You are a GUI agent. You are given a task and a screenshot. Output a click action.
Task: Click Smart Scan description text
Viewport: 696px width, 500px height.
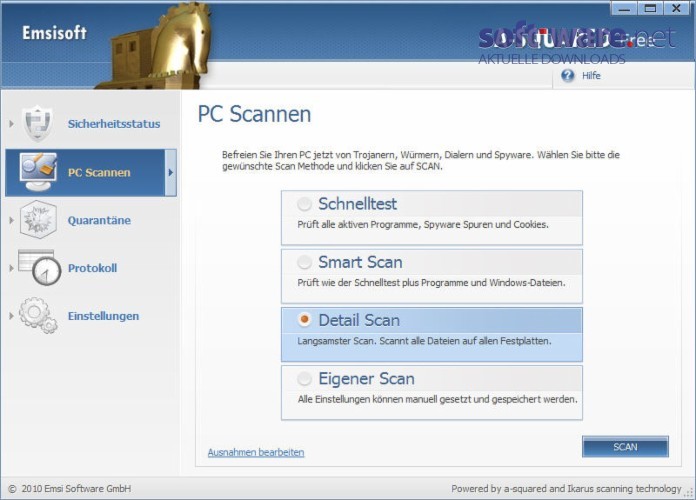tap(431, 283)
